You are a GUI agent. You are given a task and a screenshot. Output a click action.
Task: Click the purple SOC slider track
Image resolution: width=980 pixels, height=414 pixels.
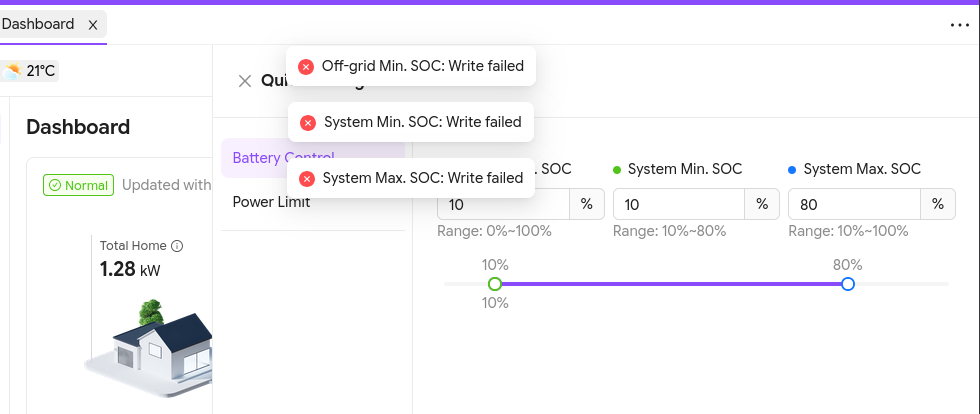[671, 284]
